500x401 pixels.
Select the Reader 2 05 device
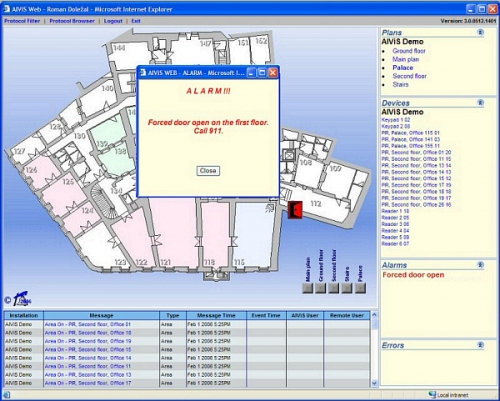click(x=395, y=218)
